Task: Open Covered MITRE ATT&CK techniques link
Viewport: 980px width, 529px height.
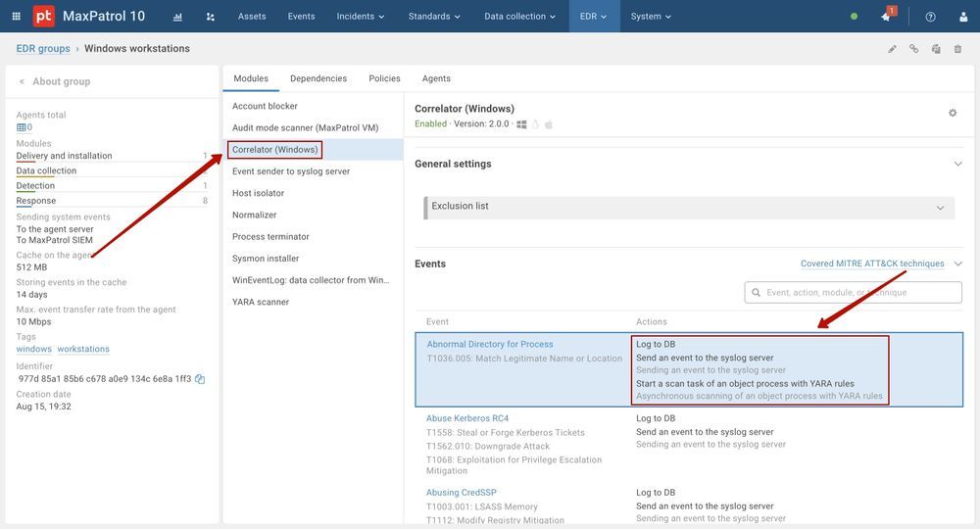Action: pyautogui.click(x=872, y=264)
